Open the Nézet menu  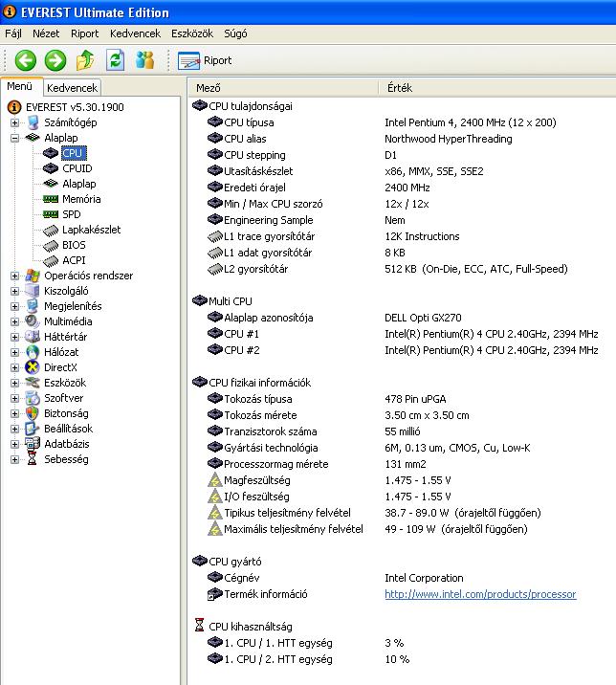click(x=46, y=33)
